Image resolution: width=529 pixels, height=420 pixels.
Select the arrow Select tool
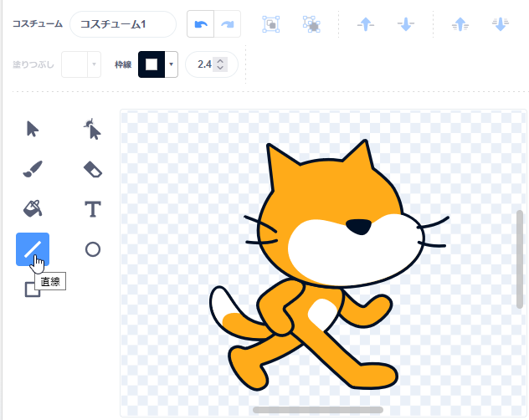pos(33,129)
